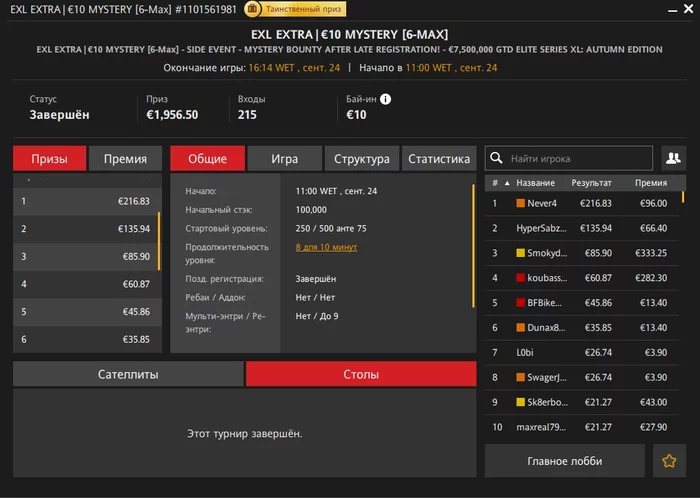Image resolution: width=700 pixels, height=498 pixels.
Task: Sort by the Название column header
Action: tap(535, 183)
